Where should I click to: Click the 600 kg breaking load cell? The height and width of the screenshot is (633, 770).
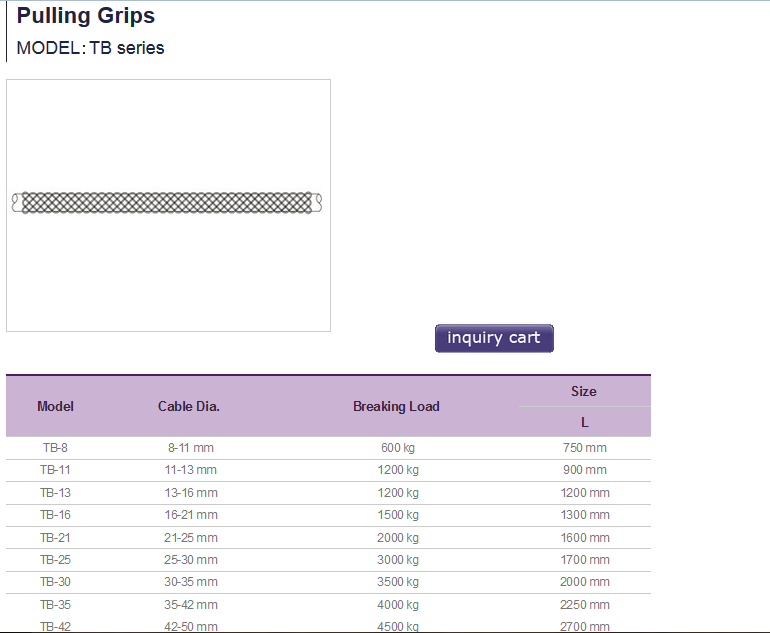coord(398,448)
